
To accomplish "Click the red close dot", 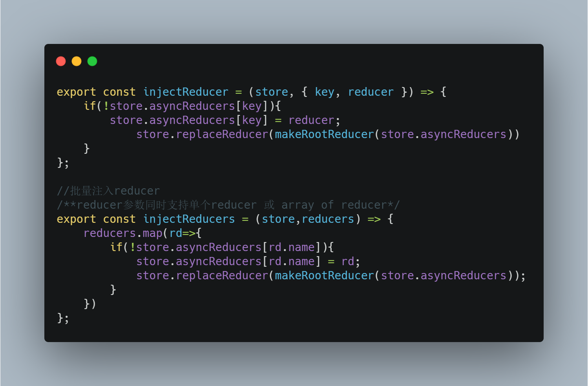I will [61, 61].
